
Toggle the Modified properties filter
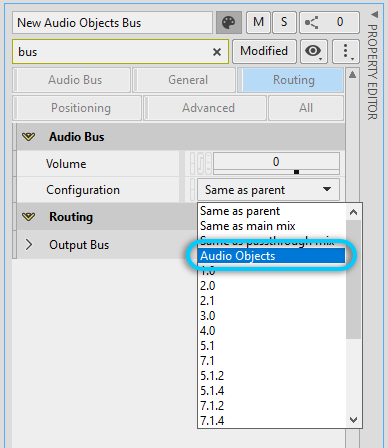264,51
